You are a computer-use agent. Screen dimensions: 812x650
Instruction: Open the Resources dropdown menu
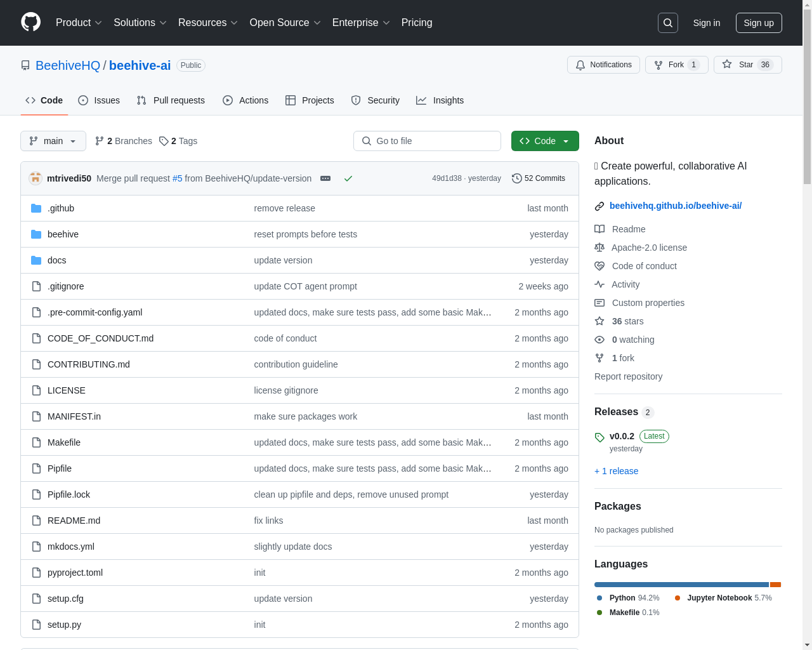(x=208, y=23)
